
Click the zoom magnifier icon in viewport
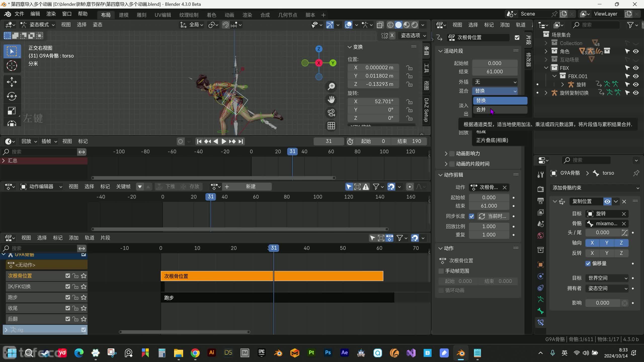coord(331,86)
